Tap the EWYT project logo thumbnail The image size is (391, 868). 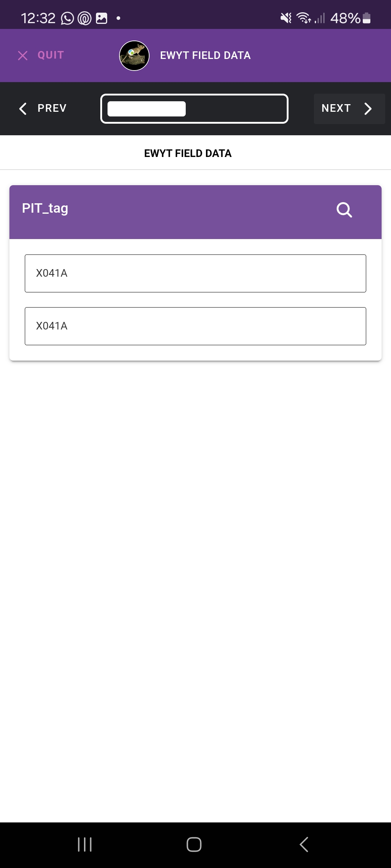pyautogui.click(x=134, y=55)
